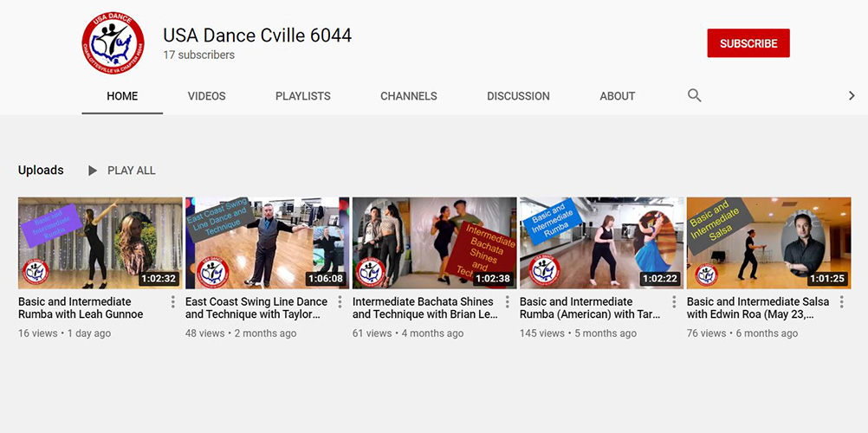Image resolution: width=868 pixels, height=433 pixels.
Task: Open options menu for East Coast Swing video
Action: (340, 301)
